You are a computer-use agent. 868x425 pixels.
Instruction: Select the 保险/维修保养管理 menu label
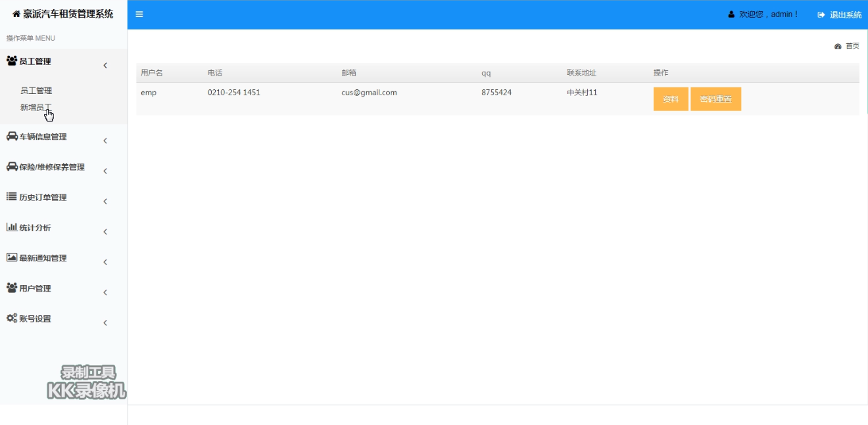tap(52, 167)
